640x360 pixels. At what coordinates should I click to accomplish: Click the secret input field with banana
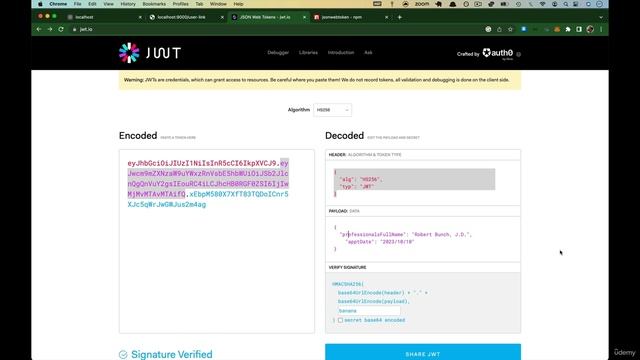click(x=369, y=311)
